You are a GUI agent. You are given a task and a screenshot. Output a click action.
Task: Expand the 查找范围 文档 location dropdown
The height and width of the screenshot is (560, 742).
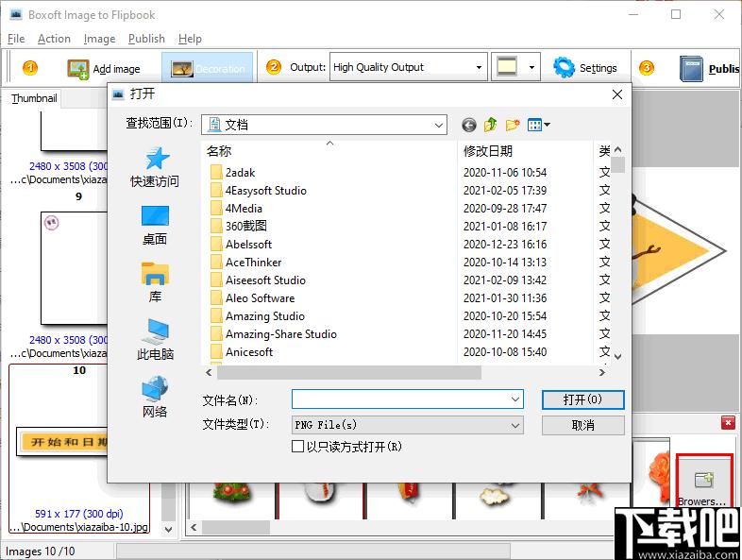(439, 125)
